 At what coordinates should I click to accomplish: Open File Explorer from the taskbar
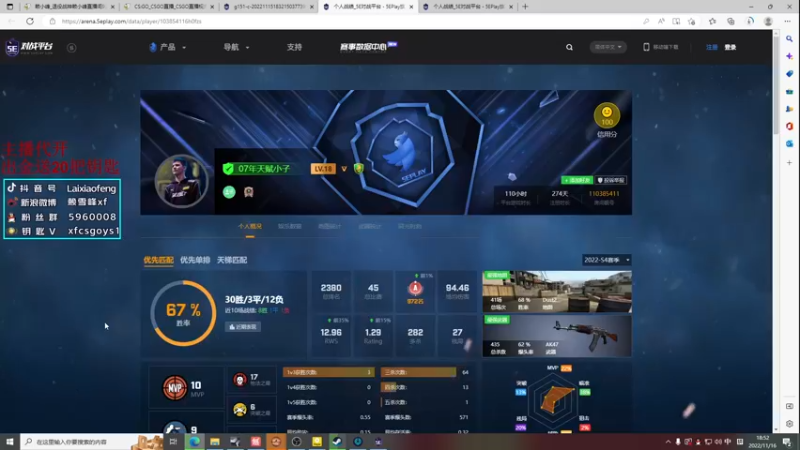tap(215, 442)
